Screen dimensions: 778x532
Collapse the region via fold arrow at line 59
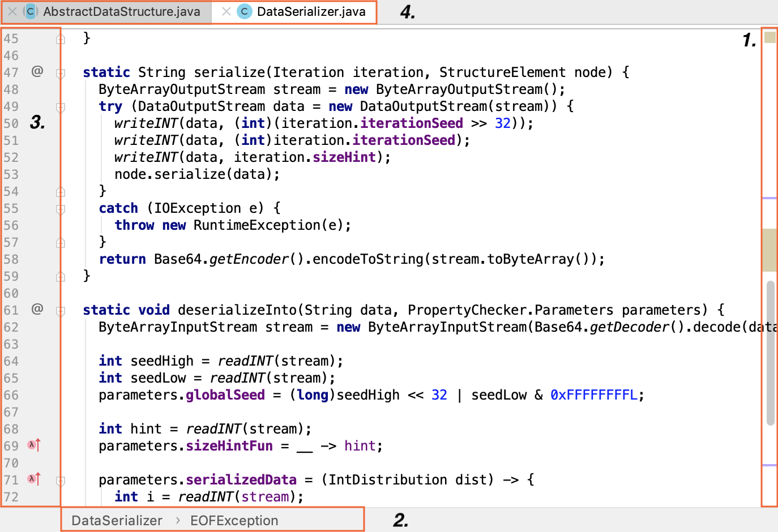point(60,276)
